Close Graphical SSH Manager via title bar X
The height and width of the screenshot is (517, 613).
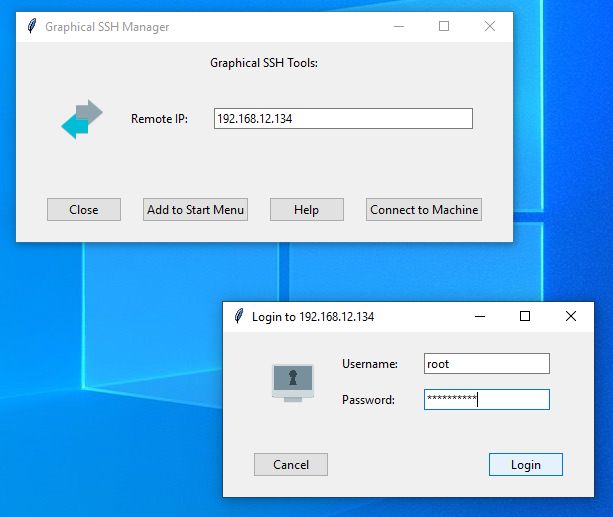490,26
